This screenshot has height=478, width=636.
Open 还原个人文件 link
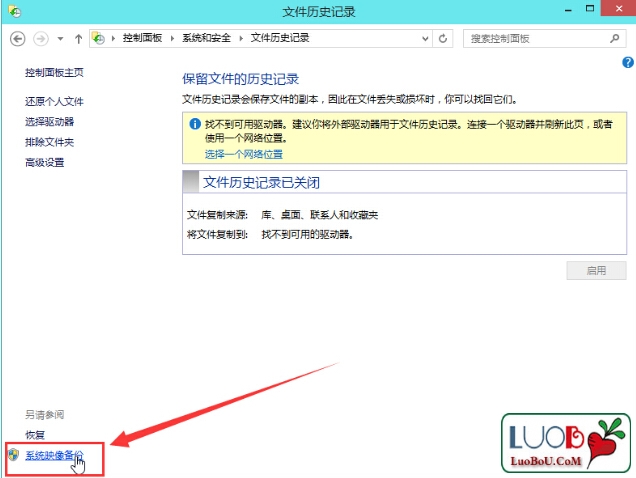[54, 101]
